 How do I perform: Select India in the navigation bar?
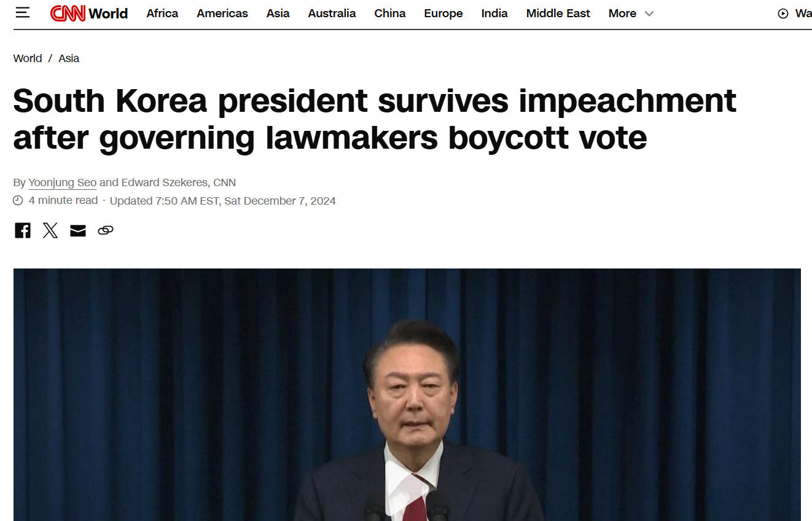(x=494, y=13)
